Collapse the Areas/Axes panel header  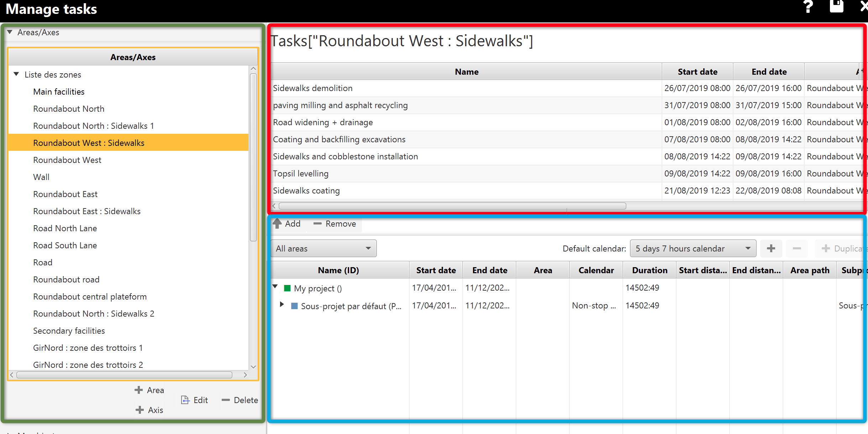[10, 32]
